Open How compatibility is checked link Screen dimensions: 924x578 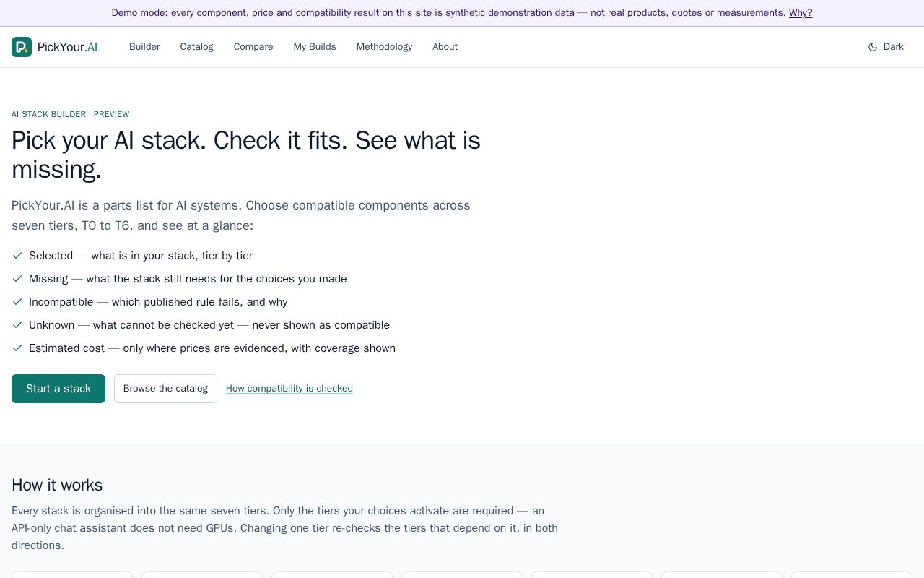coord(289,389)
